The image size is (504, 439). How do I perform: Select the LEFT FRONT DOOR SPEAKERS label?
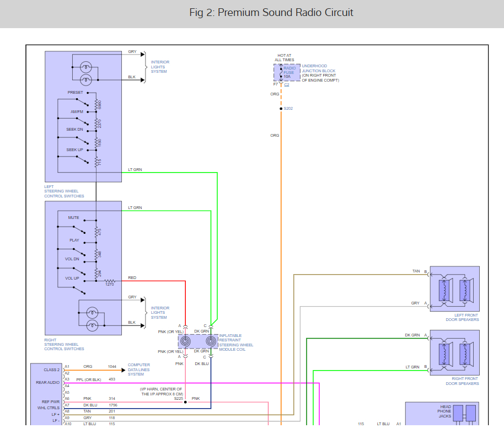462,318
